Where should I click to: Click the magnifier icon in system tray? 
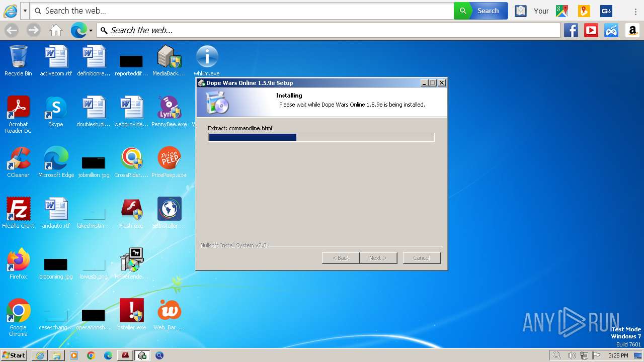pyautogui.click(x=556, y=355)
